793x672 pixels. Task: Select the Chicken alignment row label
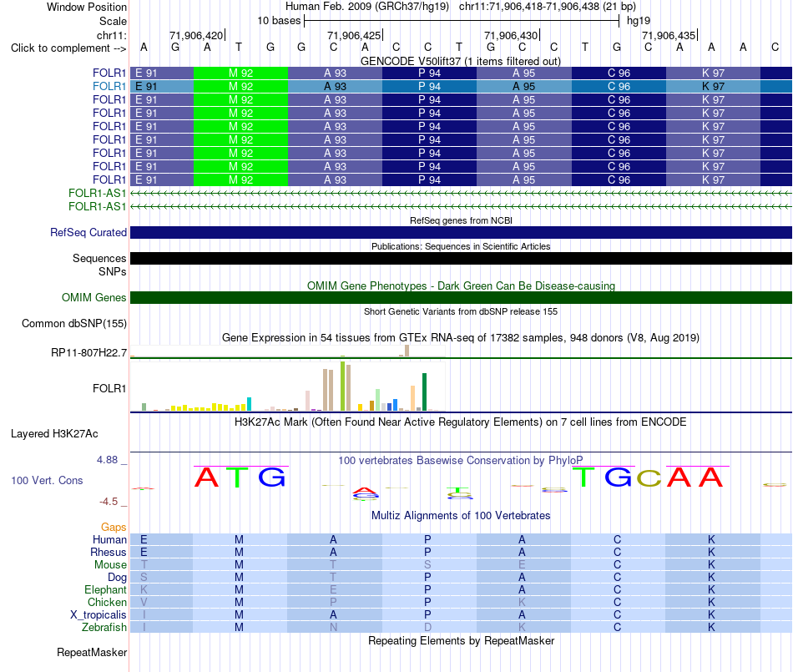[x=107, y=602]
